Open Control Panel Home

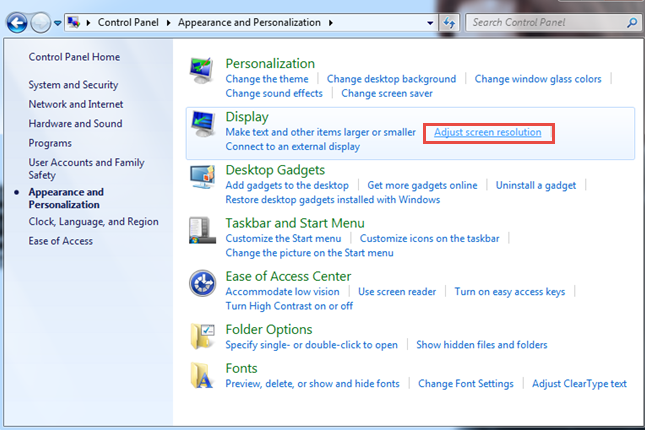pos(74,57)
